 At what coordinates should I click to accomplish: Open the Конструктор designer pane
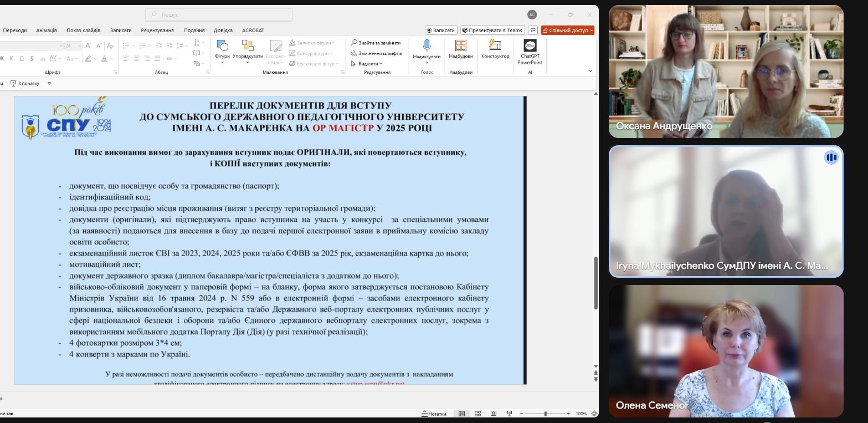click(x=495, y=49)
